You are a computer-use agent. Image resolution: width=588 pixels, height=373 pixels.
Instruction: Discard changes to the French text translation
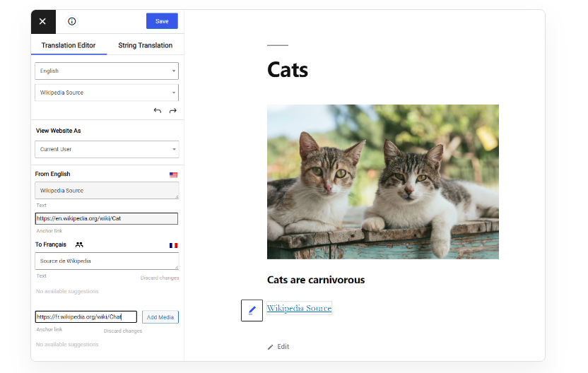(160, 278)
